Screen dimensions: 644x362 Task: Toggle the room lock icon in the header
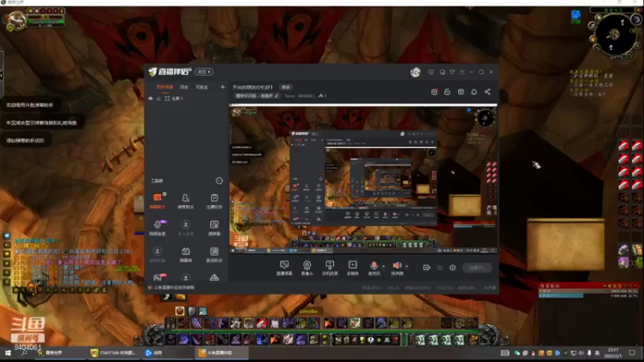click(x=448, y=92)
